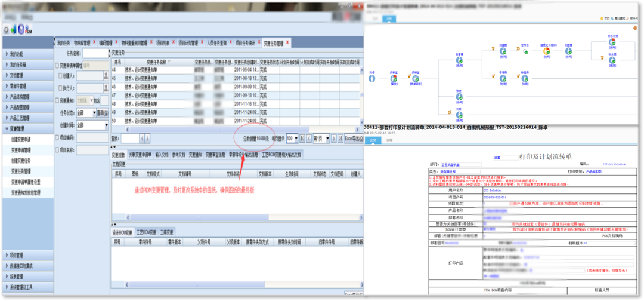
Task: Click the 任务名称 input field
Action: coord(94,54)
